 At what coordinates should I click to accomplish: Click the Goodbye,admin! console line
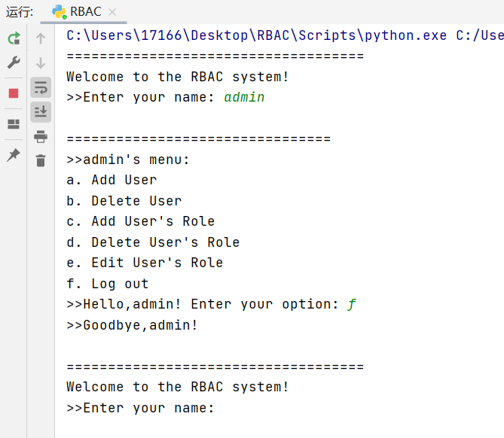point(132,325)
